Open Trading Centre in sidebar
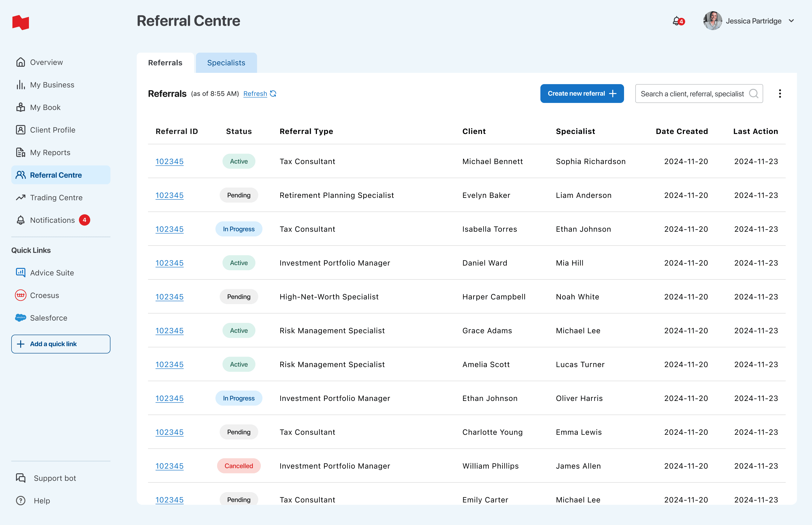 coord(56,197)
